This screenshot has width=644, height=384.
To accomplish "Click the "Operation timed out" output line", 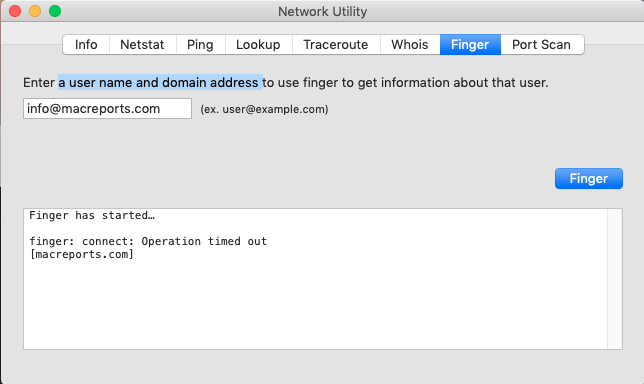I will [x=148, y=241].
